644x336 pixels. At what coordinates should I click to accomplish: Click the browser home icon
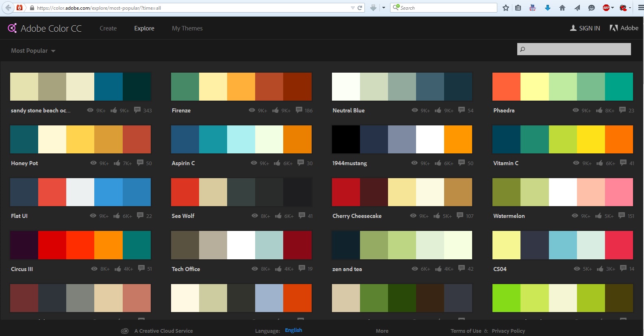tap(562, 8)
